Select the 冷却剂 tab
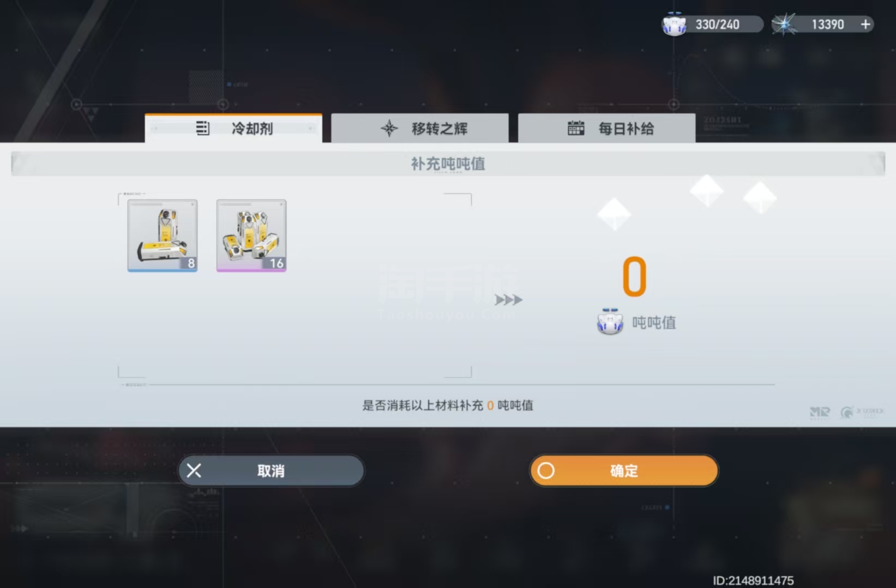 tap(233, 129)
